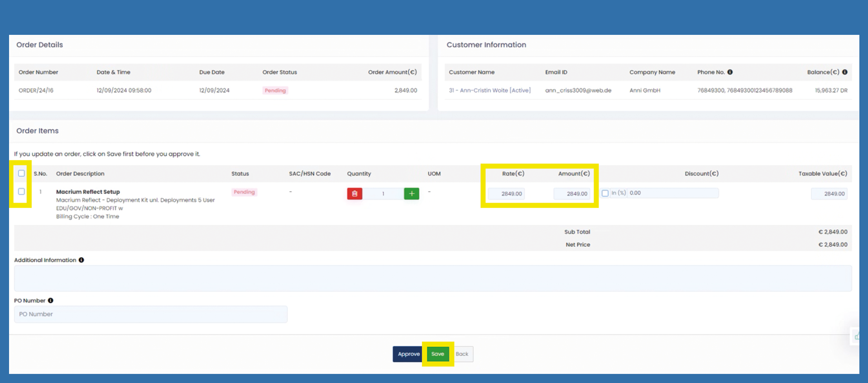Click the Amount(€) input field

[572, 194]
